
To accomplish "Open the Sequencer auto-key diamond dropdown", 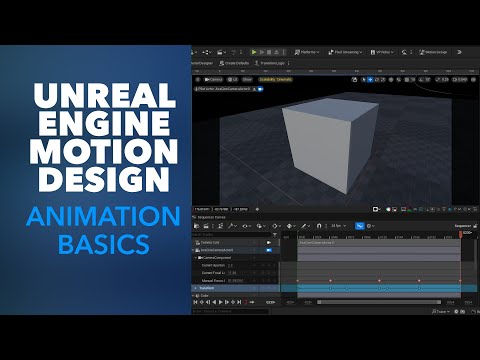I will point(290,226).
